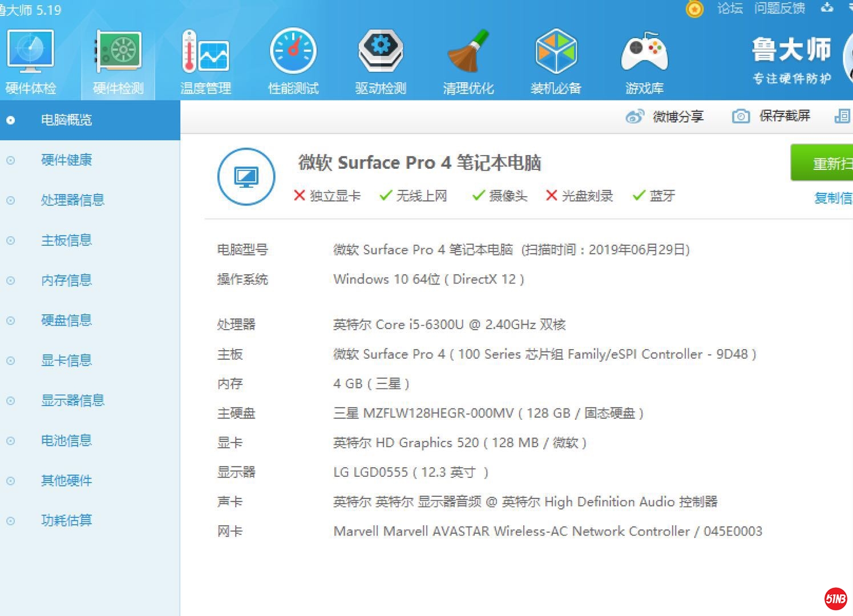Click the 清理优化 broom icon
The height and width of the screenshot is (616, 853).
click(468, 54)
